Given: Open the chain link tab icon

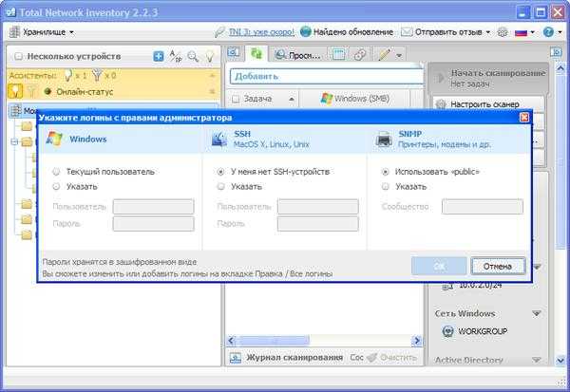Looking at the screenshot, I should click(360, 55).
